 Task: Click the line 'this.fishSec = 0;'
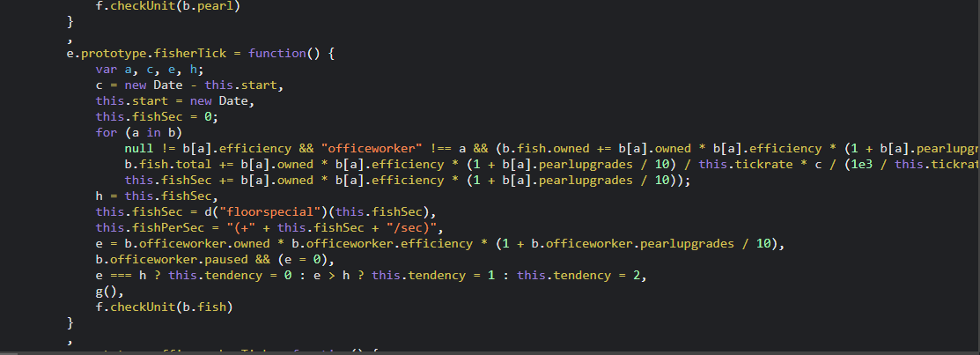pos(157,117)
